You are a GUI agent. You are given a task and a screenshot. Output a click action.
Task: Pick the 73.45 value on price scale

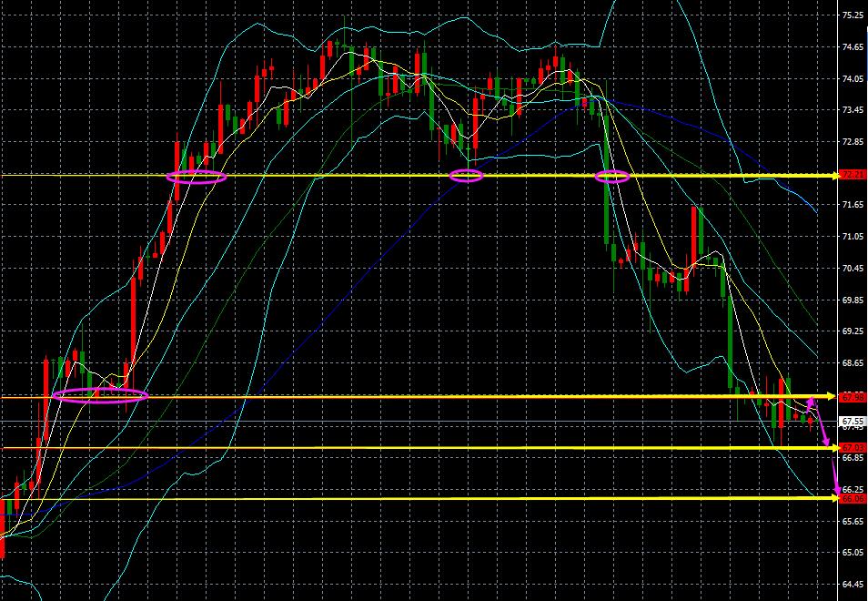[853, 110]
